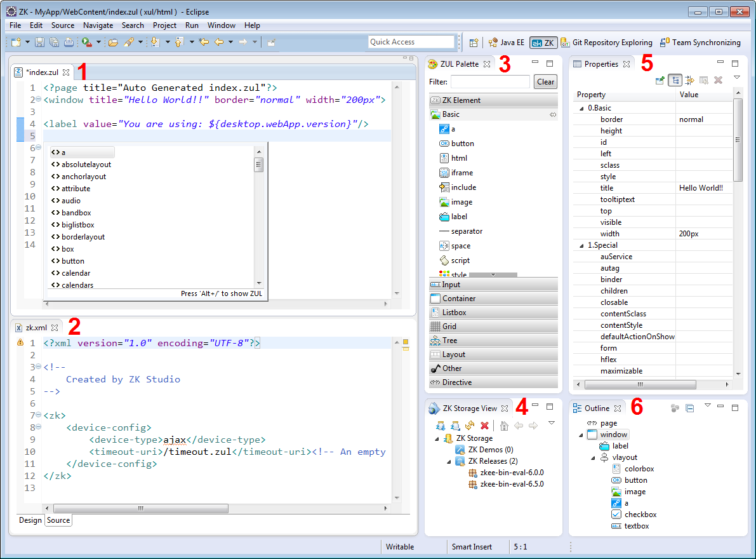Click the Save icon in toolbar
The width and height of the screenshot is (756, 559).
coord(39,43)
